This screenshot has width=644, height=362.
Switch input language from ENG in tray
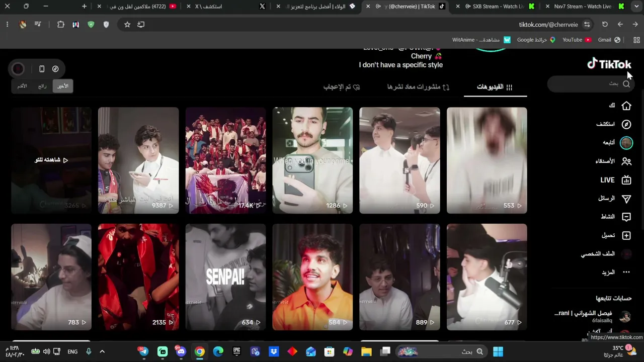72,351
